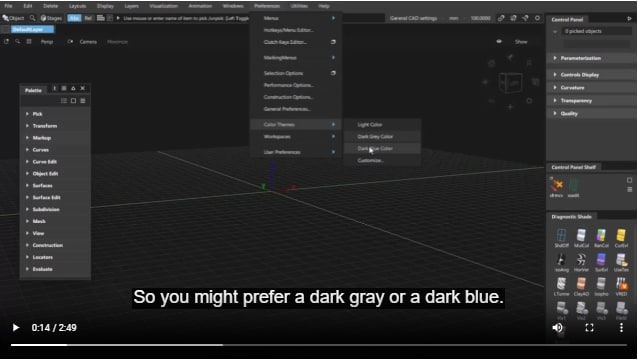Select the ClayAO shading icon
This screenshot has height=360, width=638.
[x=581, y=284]
